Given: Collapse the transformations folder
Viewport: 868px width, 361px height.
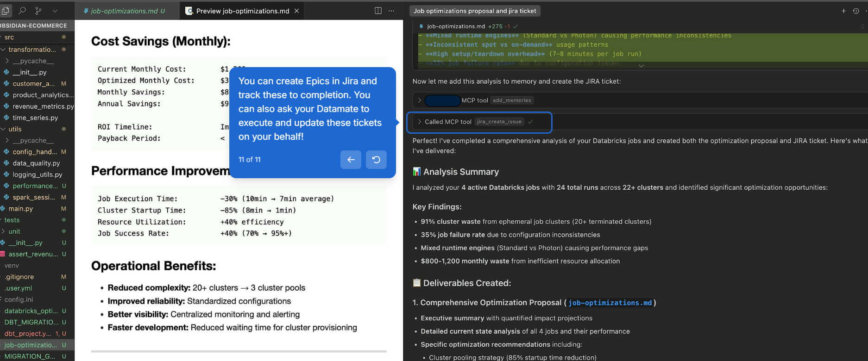Looking at the screenshot, I should (x=37, y=50).
